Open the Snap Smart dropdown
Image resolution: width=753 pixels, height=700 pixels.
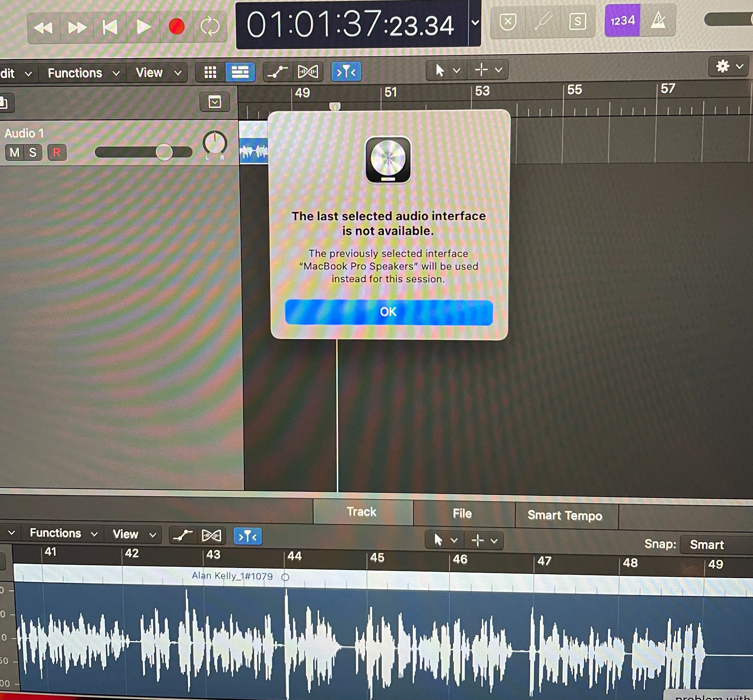click(x=707, y=545)
